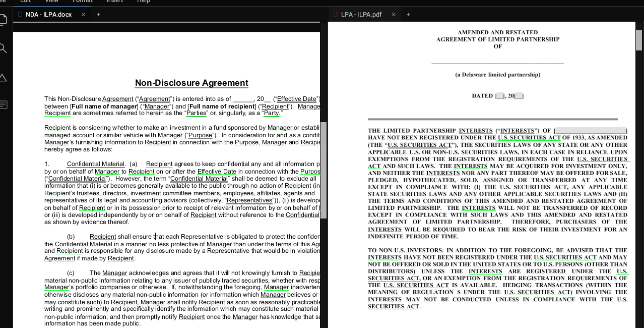Click the triangle shapes icon in sidebar

pos(3,77)
